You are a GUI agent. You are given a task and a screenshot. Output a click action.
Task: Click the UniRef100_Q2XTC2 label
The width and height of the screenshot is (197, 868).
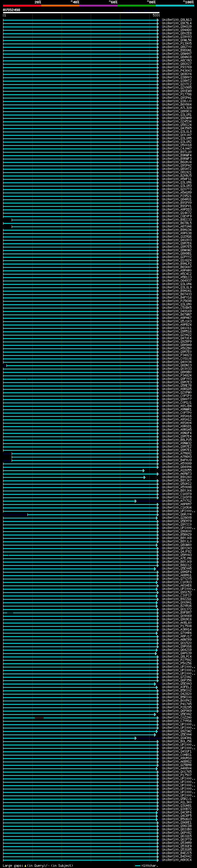click(x=177, y=84)
